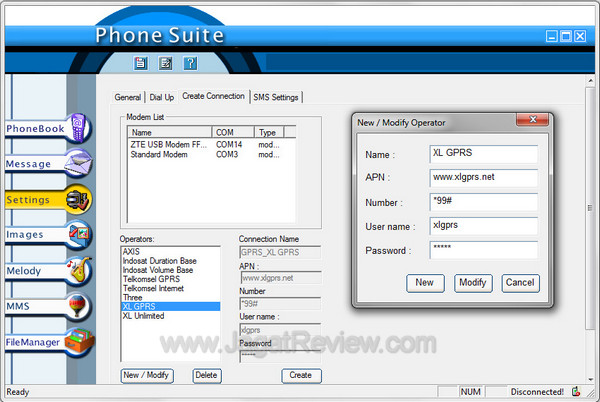Click the dialog Name input field

484,154
